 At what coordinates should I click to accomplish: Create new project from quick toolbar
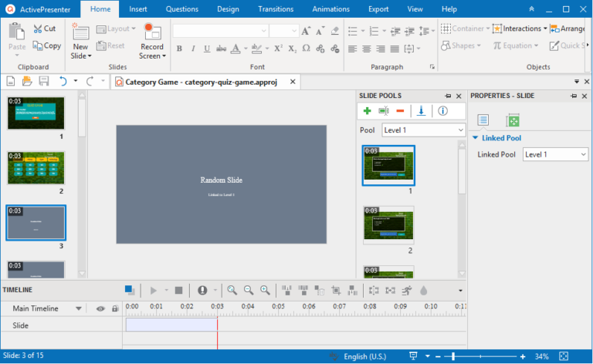coord(11,81)
